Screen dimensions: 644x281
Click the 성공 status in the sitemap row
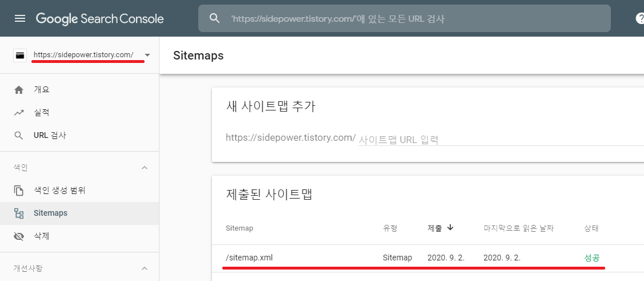[592, 258]
